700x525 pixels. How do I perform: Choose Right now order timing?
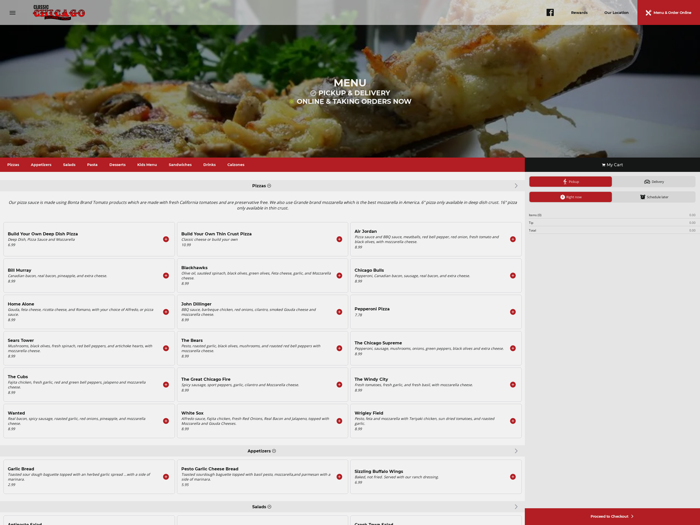[x=570, y=197]
